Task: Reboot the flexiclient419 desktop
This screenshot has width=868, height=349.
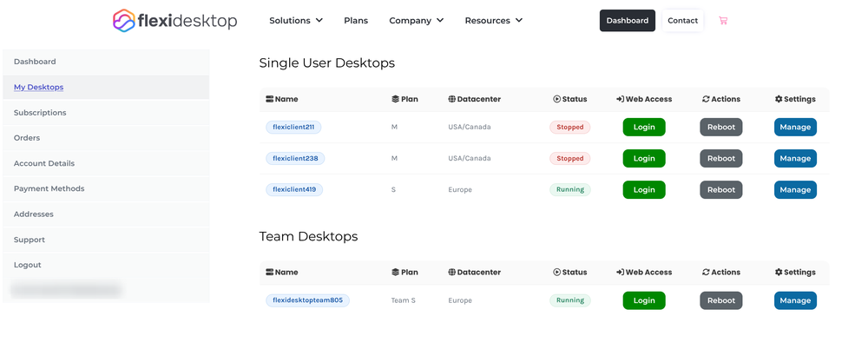Action: coord(721,189)
